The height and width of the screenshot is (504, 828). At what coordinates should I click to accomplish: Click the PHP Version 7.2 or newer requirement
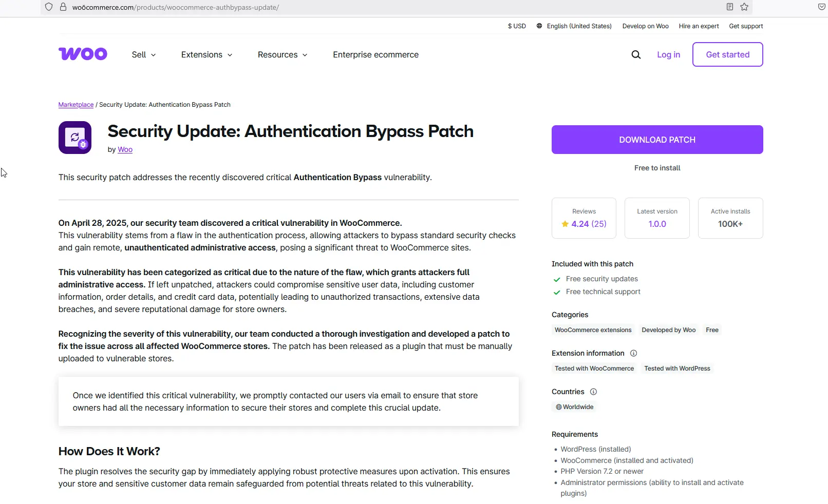click(602, 471)
